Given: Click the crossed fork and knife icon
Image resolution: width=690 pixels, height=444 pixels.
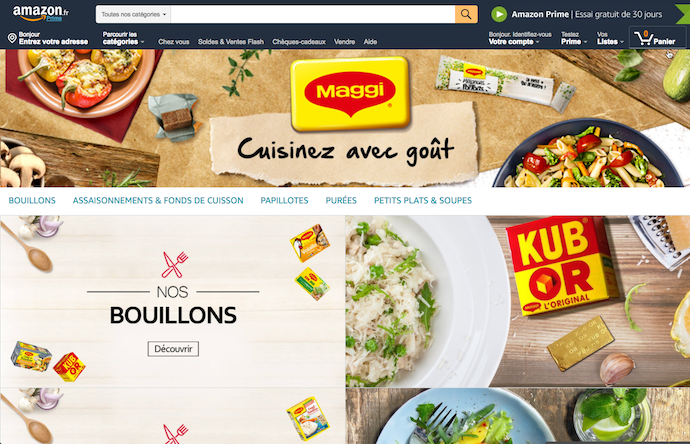Looking at the screenshot, I should 174,264.
